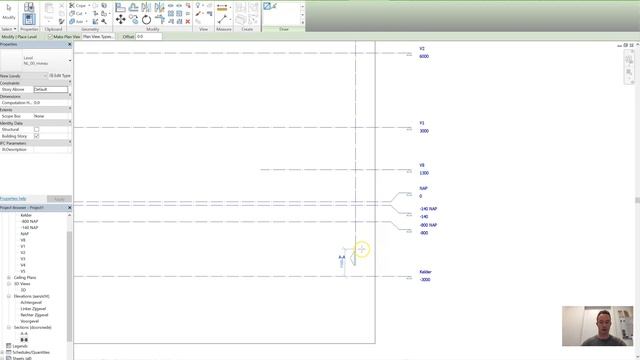Toggle the Properties palette ribbon button
The height and width of the screenshot is (360, 640).
click(29, 19)
